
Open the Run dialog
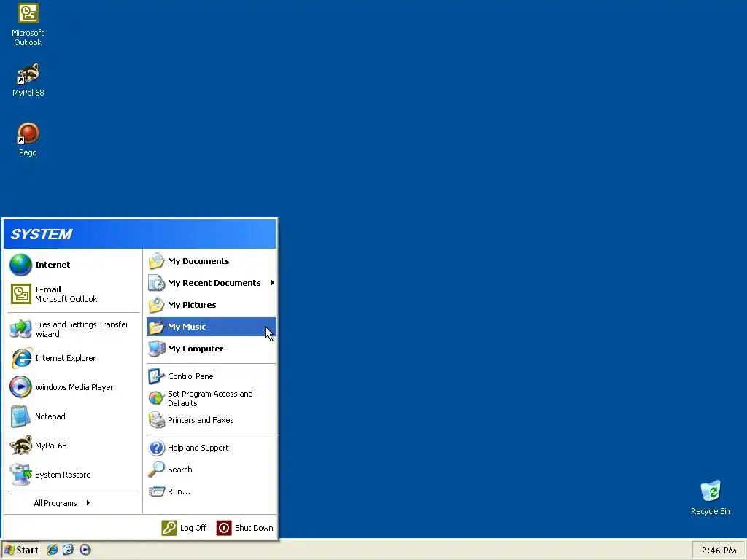click(211, 491)
